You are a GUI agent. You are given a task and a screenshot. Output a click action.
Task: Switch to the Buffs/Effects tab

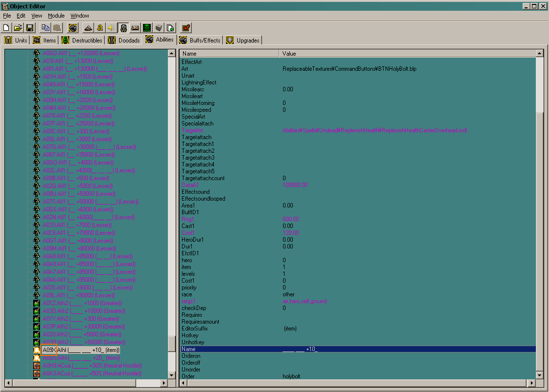(x=200, y=41)
